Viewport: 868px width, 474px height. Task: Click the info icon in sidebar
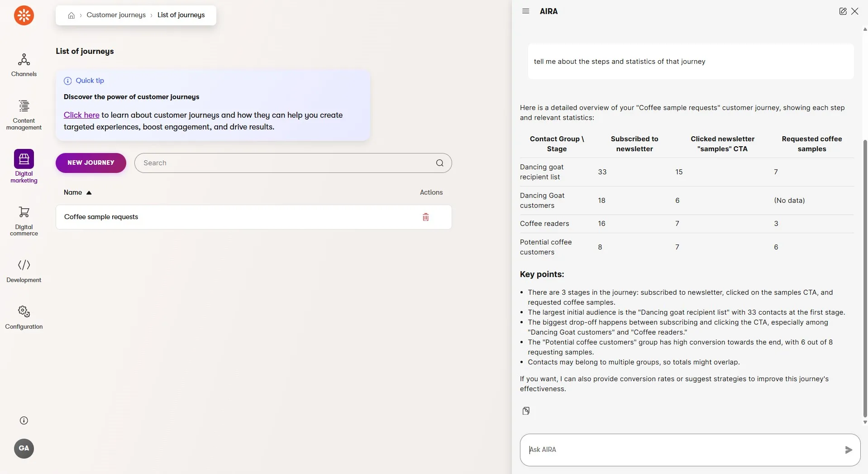click(x=24, y=421)
